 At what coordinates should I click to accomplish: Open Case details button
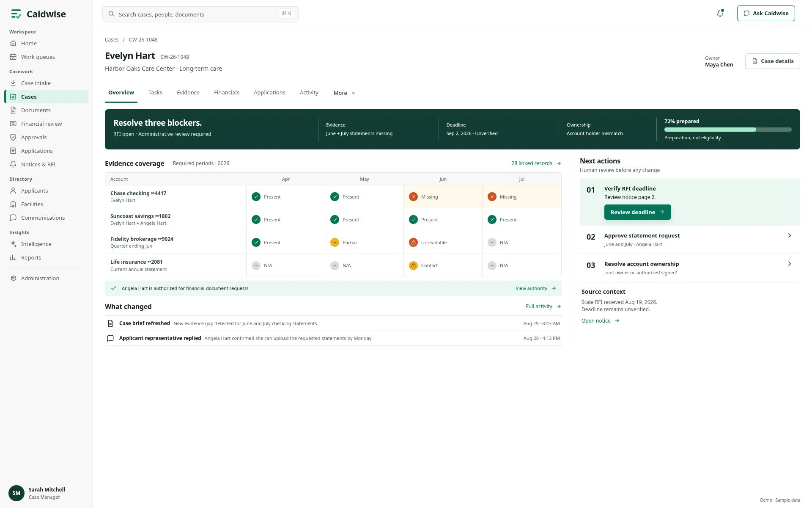click(x=772, y=61)
